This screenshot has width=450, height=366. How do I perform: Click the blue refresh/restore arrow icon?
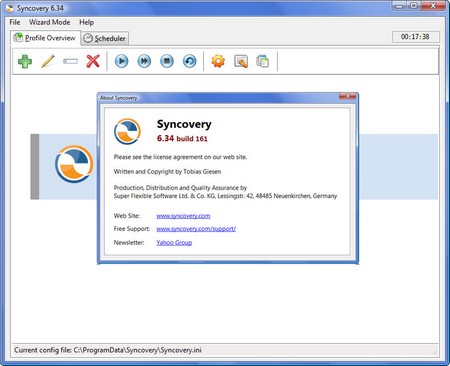point(190,61)
